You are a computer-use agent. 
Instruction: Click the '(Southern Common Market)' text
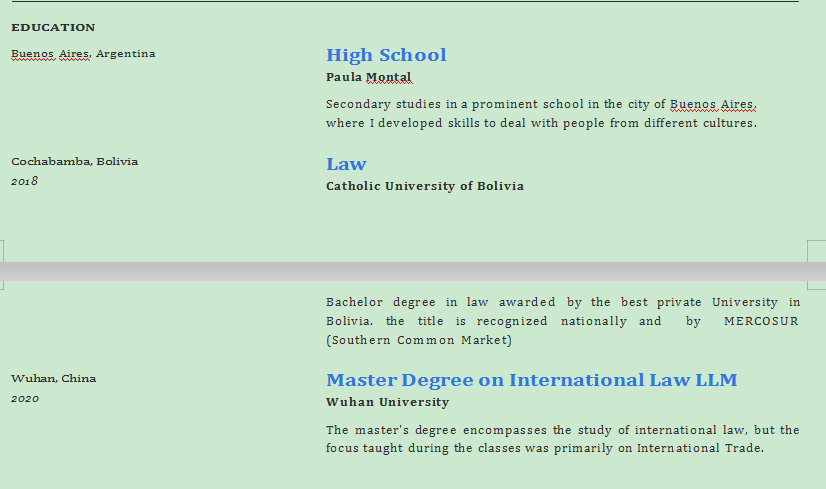[x=418, y=341]
